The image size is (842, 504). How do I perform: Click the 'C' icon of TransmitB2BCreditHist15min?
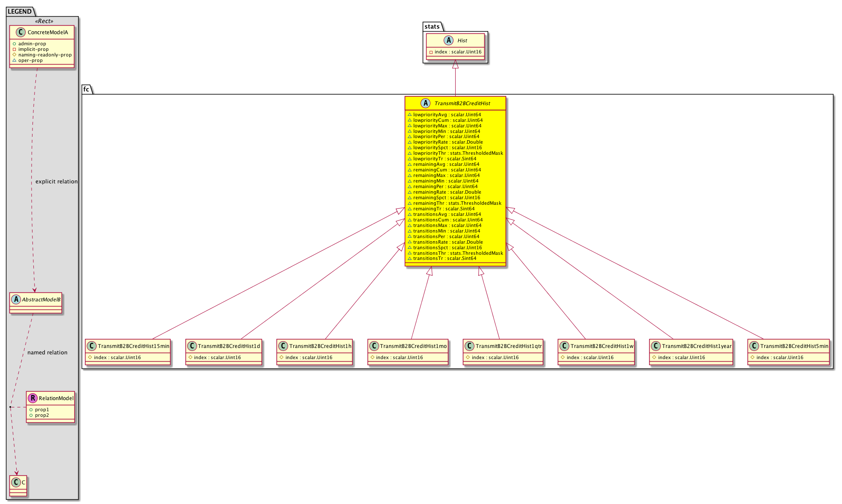91,346
